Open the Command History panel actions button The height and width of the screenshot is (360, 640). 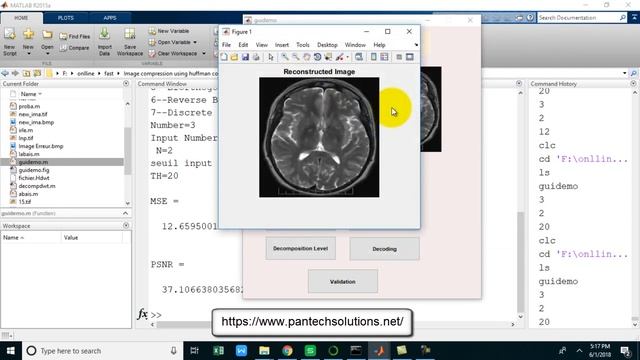[x=633, y=83]
